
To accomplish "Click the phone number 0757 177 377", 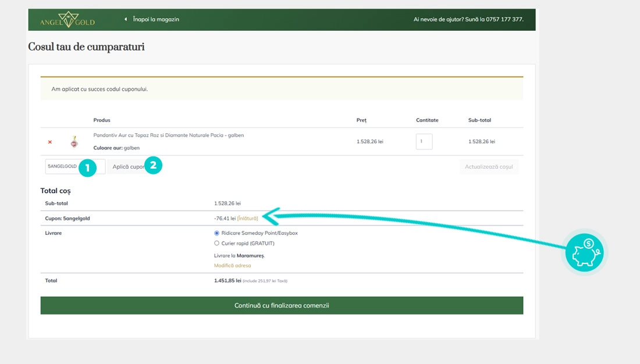I will [x=504, y=19].
